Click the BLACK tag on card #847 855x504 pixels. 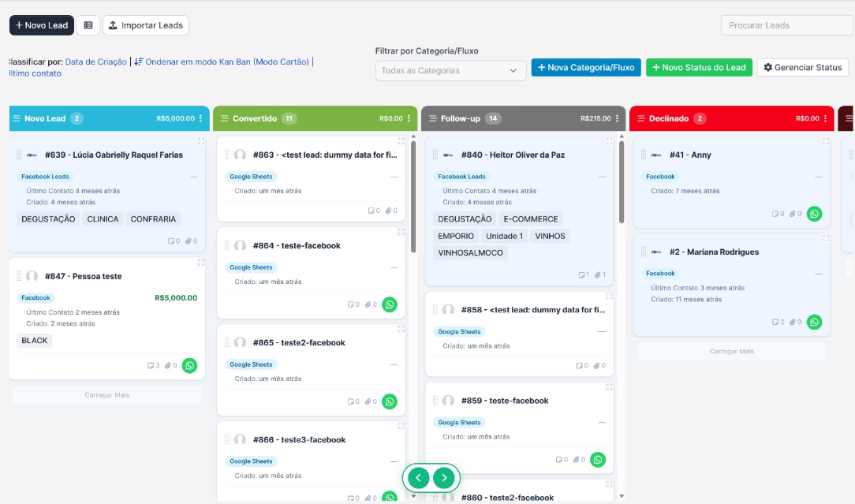click(35, 341)
